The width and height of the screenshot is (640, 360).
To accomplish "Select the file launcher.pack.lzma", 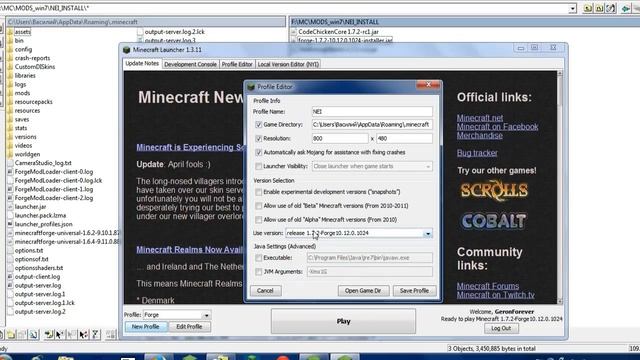I will click(40, 216).
